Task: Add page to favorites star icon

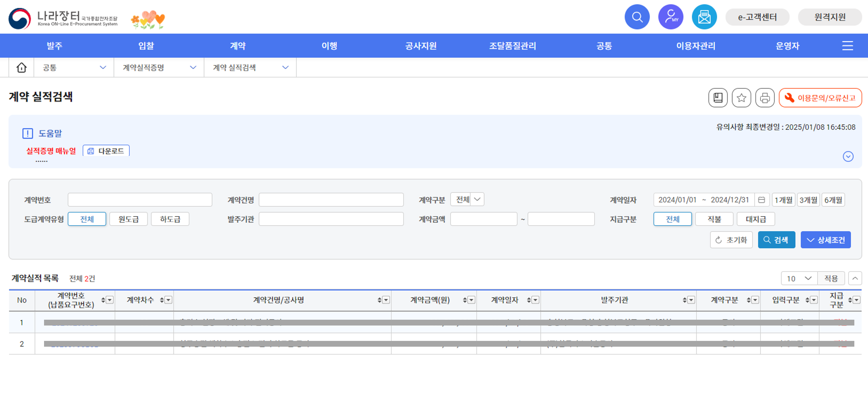Action: coord(741,98)
